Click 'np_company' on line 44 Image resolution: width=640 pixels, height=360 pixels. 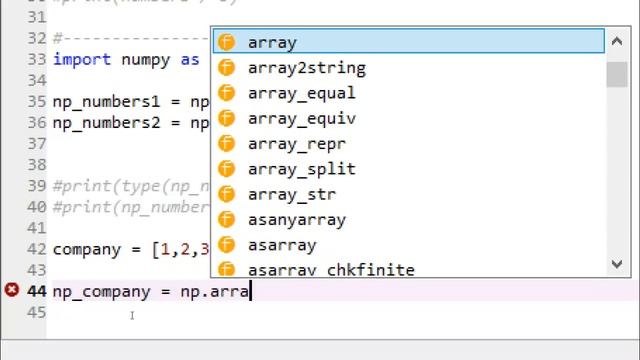coord(102,292)
